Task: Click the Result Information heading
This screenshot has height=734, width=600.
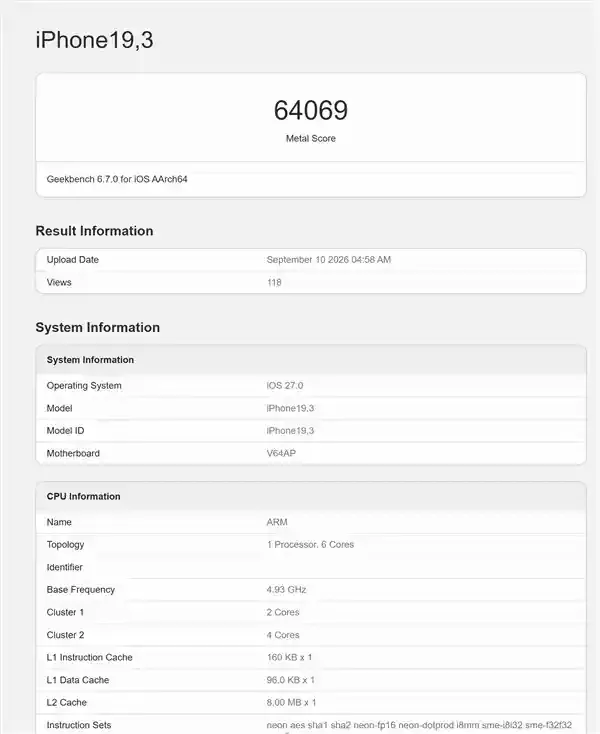Action: [x=95, y=231]
